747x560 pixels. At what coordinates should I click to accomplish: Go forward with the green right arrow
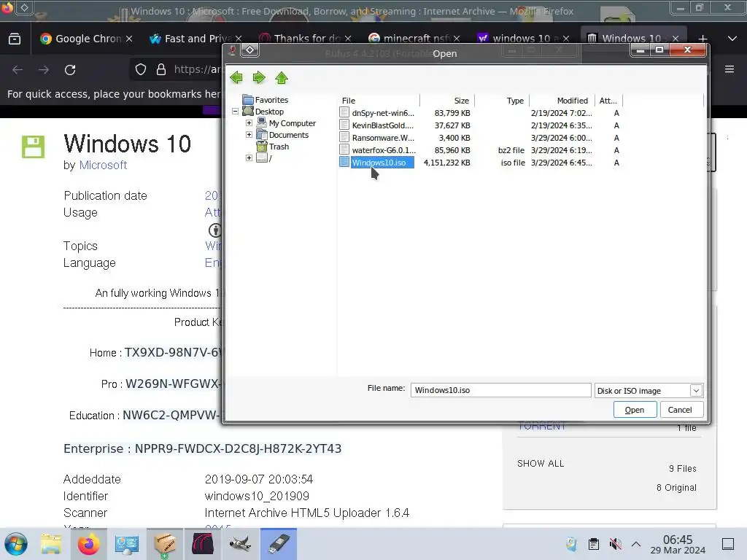pos(259,77)
